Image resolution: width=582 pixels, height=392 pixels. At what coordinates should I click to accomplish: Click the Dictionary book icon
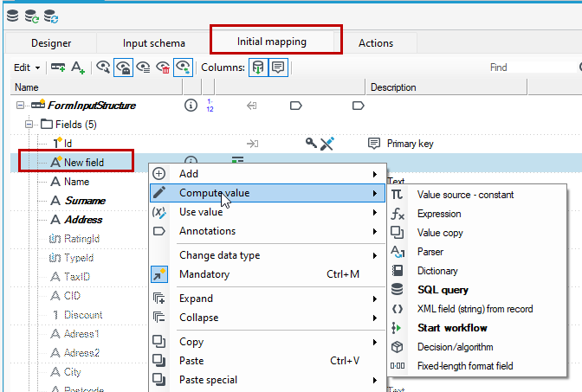click(398, 271)
